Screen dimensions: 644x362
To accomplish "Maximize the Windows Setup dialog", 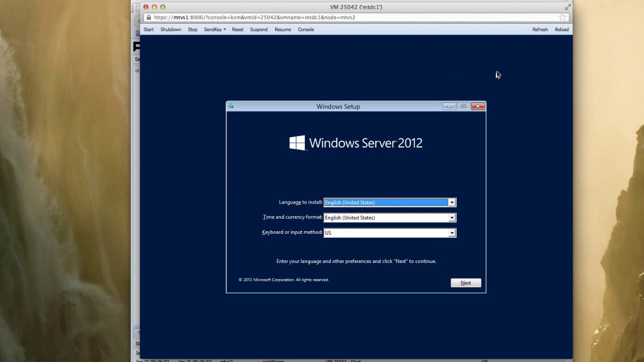I will tap(463, 106).
